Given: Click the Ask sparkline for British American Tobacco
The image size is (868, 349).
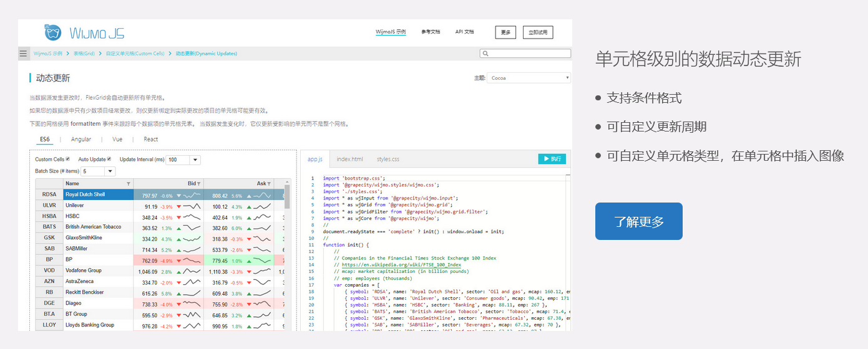Looking at the screenshot, I should point(263,227).
